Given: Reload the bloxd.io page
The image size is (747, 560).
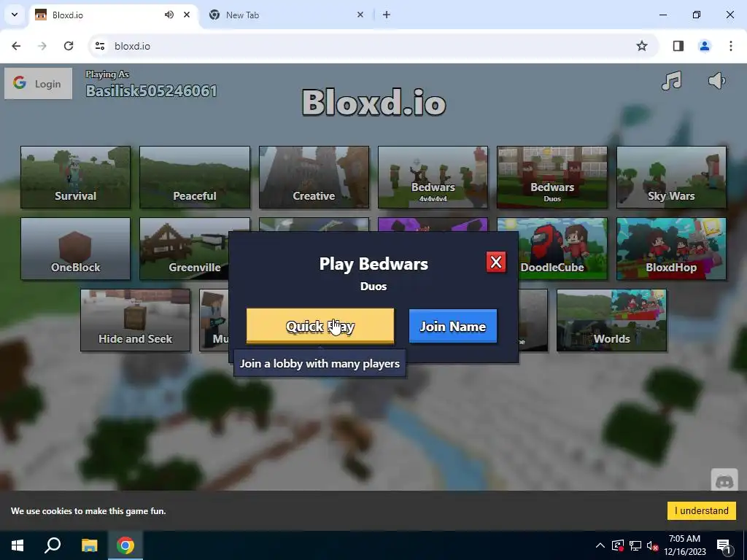Looking at the screenshot, I should pos(69,46).
